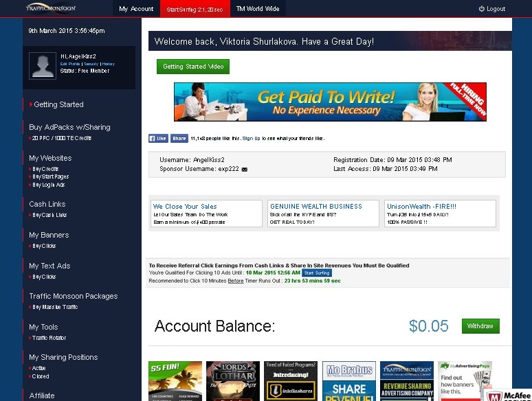Click the Buy Cash Links link
The image size is (532, 401).
pos(49,215)
